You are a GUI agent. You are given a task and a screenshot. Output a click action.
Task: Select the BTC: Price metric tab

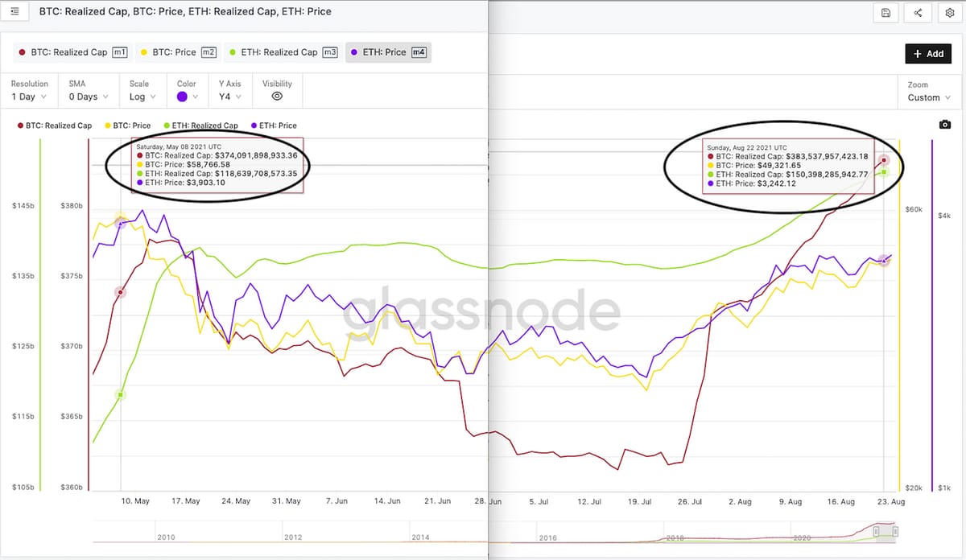(x=179, y=52)
